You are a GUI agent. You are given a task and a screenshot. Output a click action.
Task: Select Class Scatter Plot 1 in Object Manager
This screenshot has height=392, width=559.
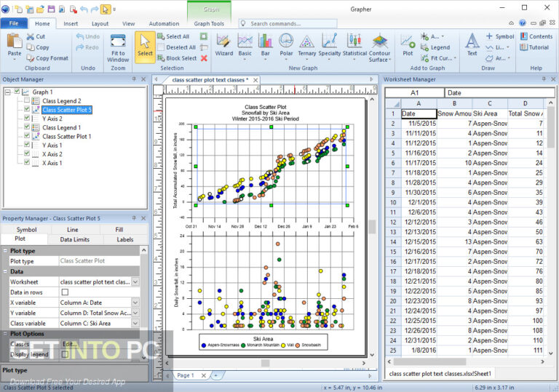[67, 136]
